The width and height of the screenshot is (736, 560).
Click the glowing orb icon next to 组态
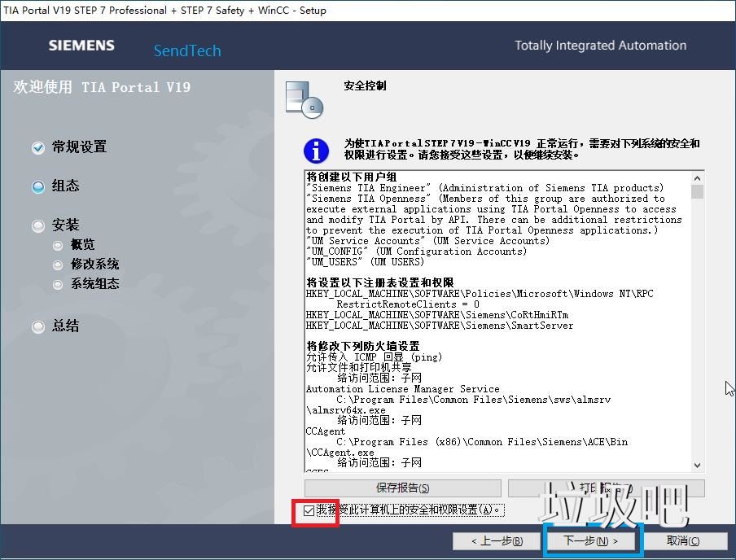pos(37,186)
